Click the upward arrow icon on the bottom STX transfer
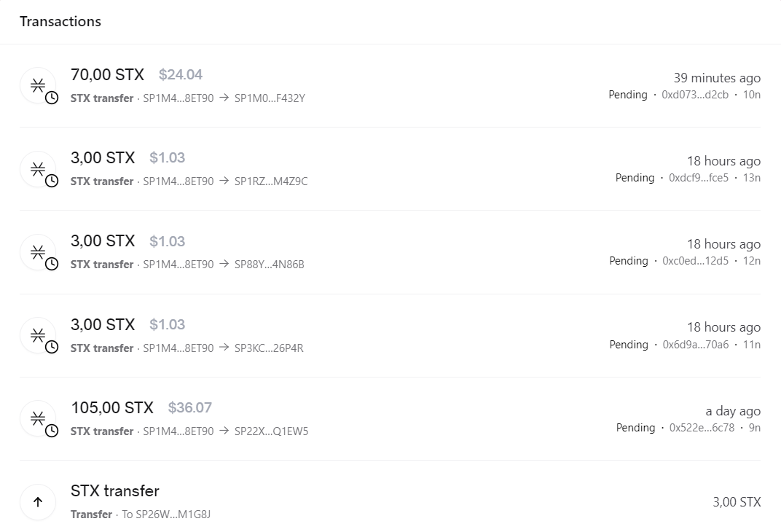This screenshot has width=781, height=532. pos(38,501)
